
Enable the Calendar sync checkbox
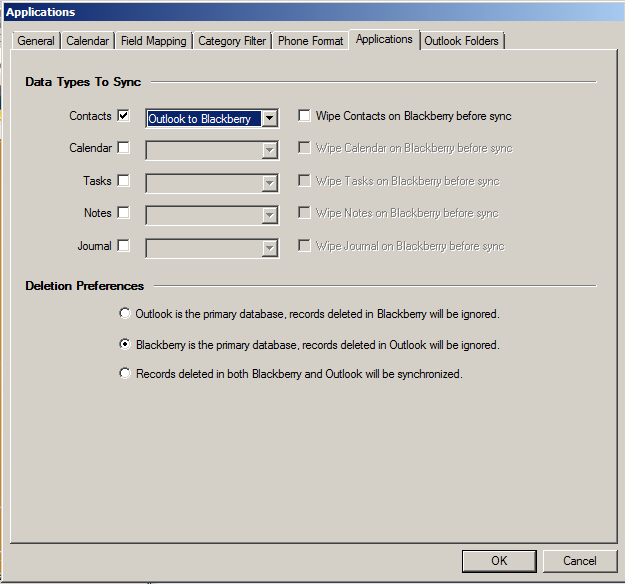pos(124,147)
